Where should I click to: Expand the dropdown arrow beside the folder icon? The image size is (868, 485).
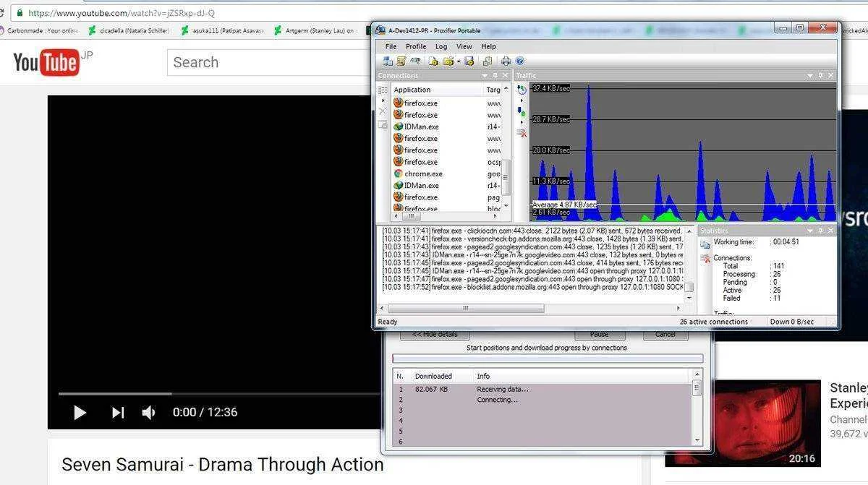459,61
